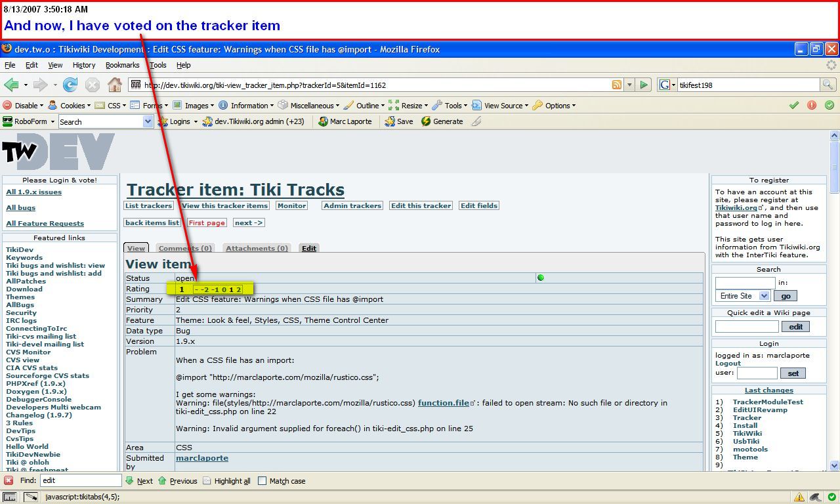The width and height of the screenshot is (840, 504).
Task: Click the magnifier search icon in search box
Action: [x=828, y=85]
